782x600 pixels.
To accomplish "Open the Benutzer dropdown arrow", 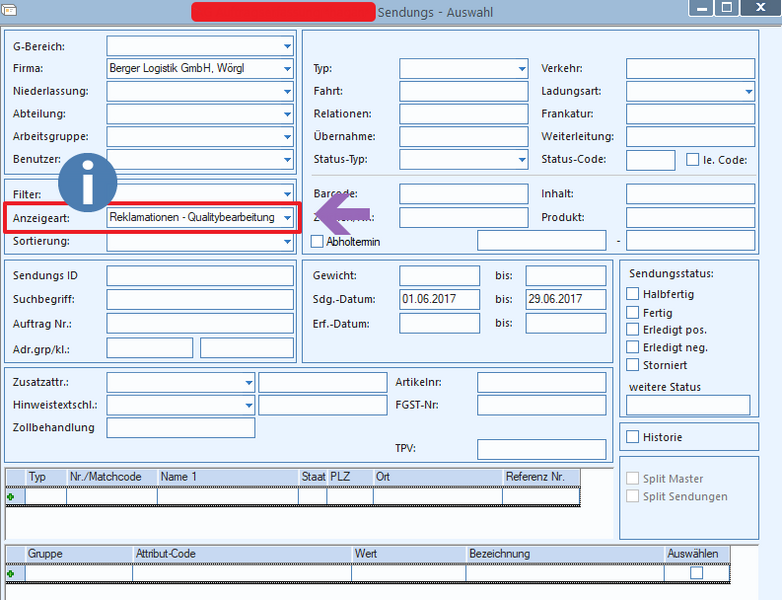I will click(x=287, y=160).
